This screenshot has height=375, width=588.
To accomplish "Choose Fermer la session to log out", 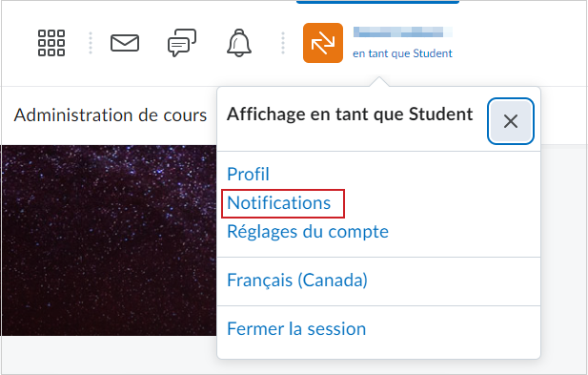I will coord(296,329).
